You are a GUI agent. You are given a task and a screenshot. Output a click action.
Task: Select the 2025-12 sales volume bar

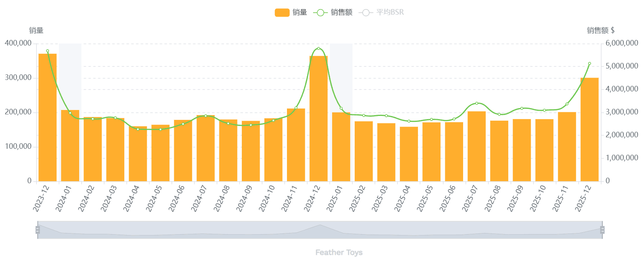[589, 131]
